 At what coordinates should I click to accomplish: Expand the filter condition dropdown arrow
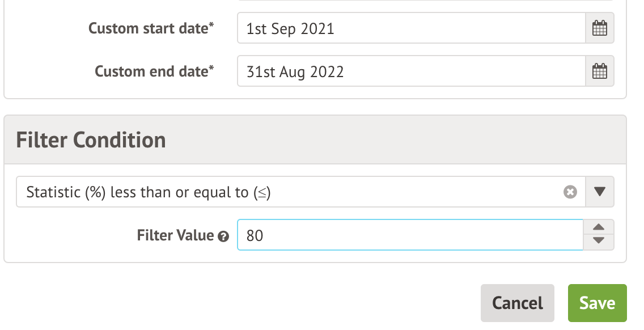pos(600,192)
